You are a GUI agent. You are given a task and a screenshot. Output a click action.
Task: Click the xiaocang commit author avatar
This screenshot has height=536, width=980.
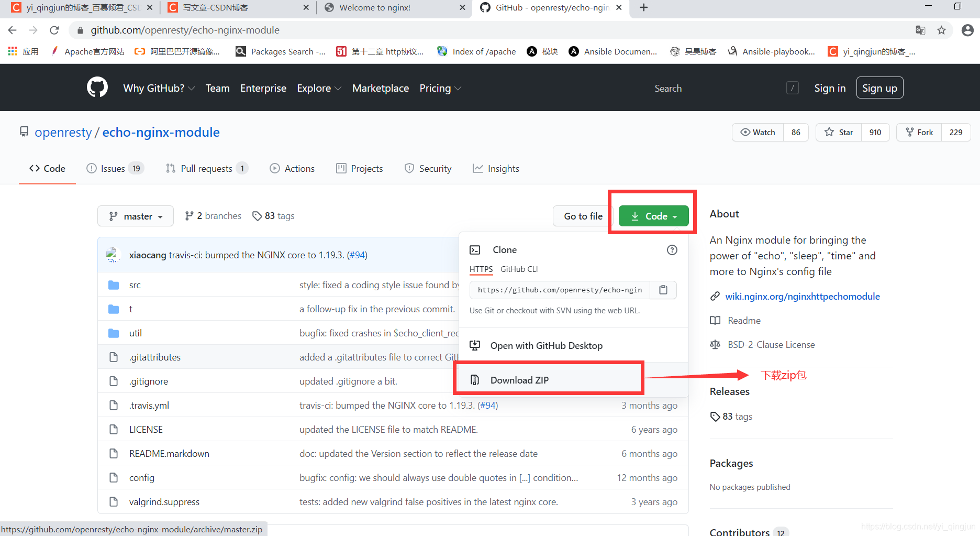113,255
